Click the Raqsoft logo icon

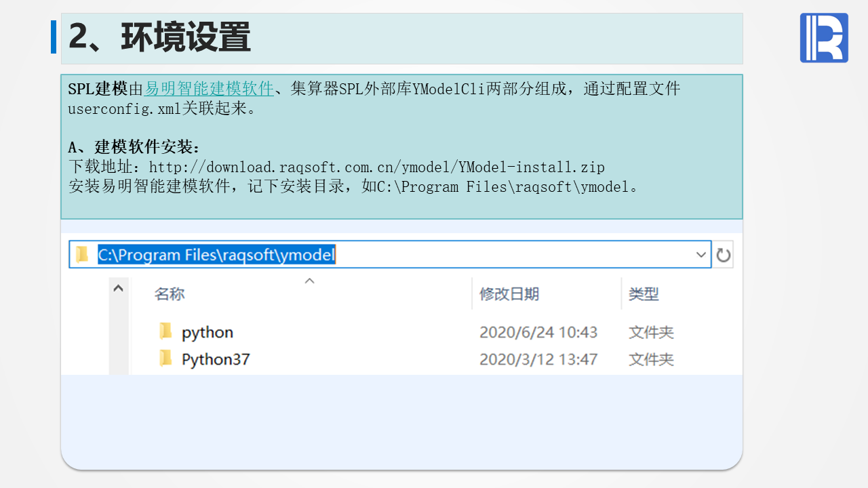(824, 38)
